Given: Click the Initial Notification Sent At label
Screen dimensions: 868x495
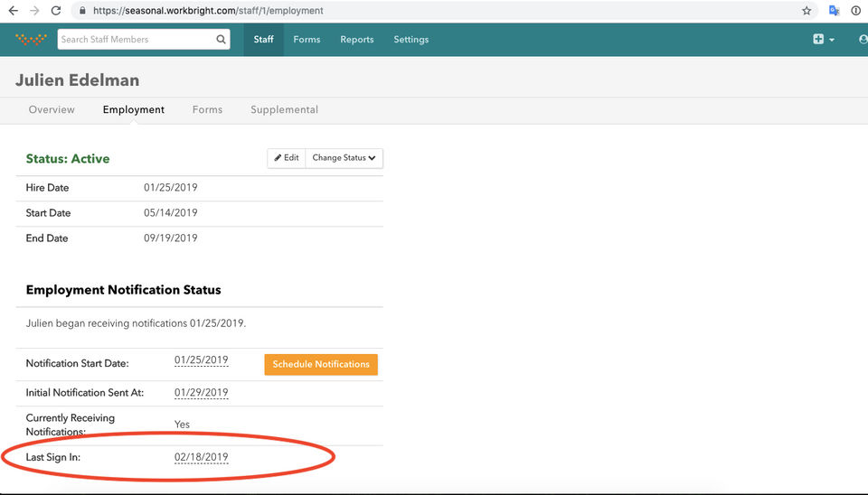Looking at the screenshot, I should 85,393.
